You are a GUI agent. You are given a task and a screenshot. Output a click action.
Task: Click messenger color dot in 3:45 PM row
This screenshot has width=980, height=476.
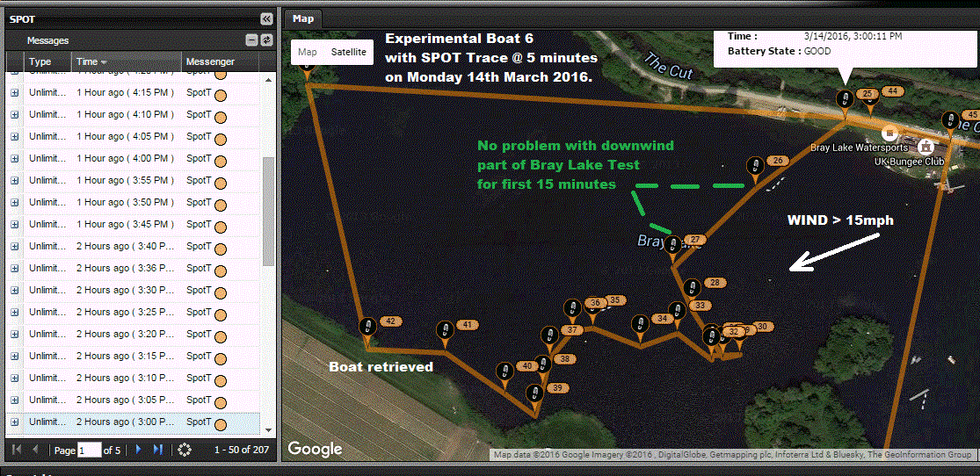pyautogui.click(x=220, y=227)
